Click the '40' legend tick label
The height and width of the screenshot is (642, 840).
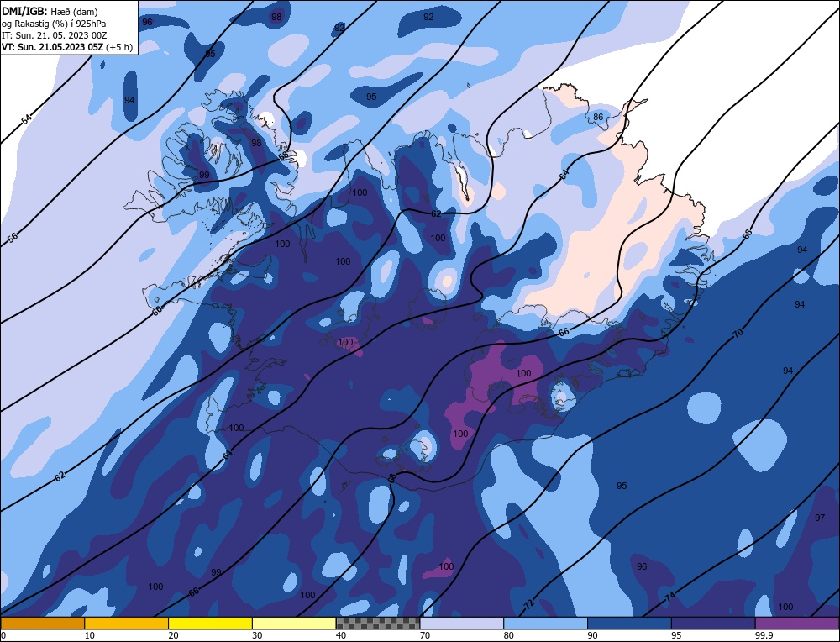[x=341, y=635]
